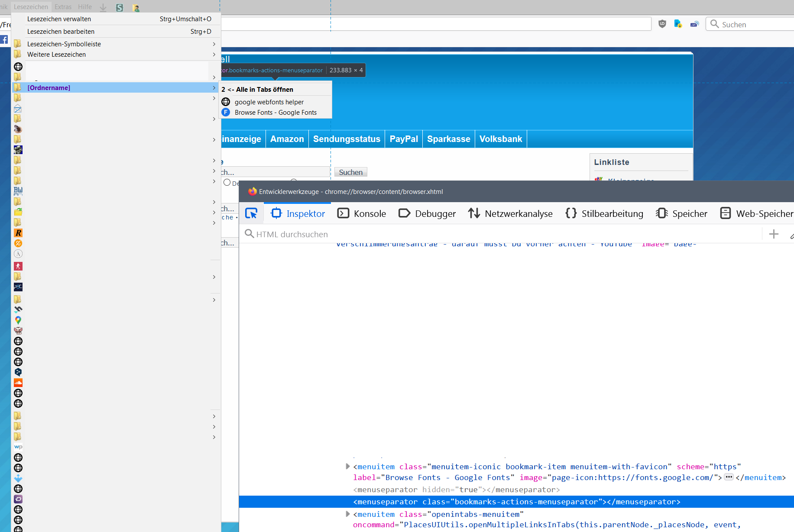794x532 pixels.
Task: Expand the openintabs-menuitem node
Action: point(347,514)
